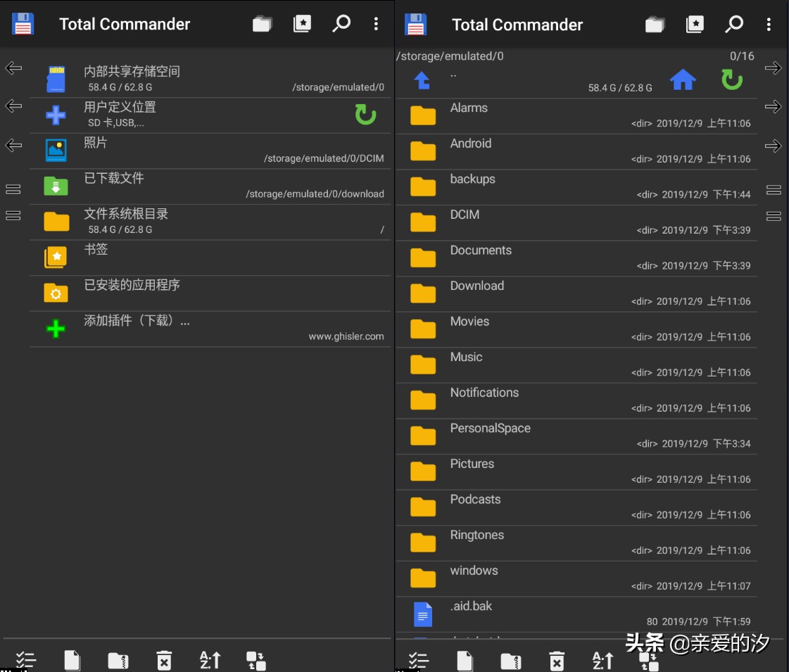Image resolution: width=789 pixels, height=672 pixels.
Task: Refresh the right panel folder listing
Action: pyautogui.click(x=732, y=80)
